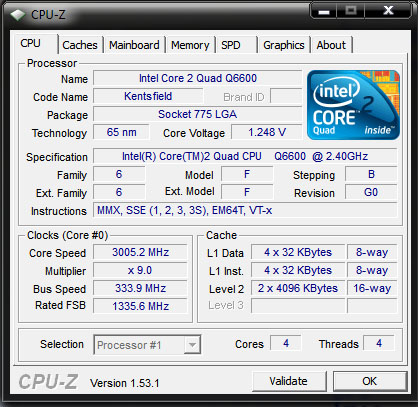Click the Processor #1 combo box
Screen dimensions: 418x407
pos(147,345)
